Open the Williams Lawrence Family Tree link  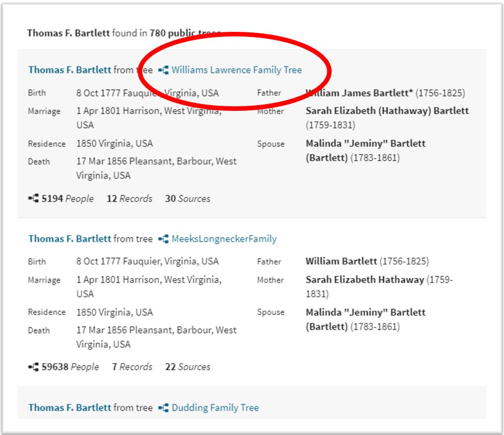237,70
